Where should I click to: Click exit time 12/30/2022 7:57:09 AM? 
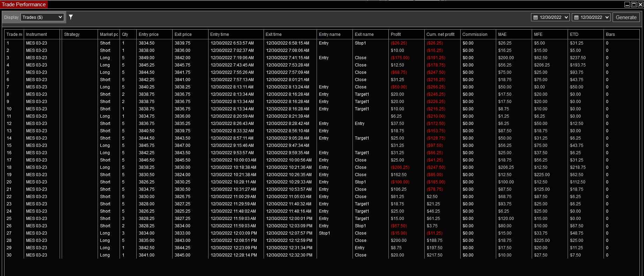pos(288,72)
